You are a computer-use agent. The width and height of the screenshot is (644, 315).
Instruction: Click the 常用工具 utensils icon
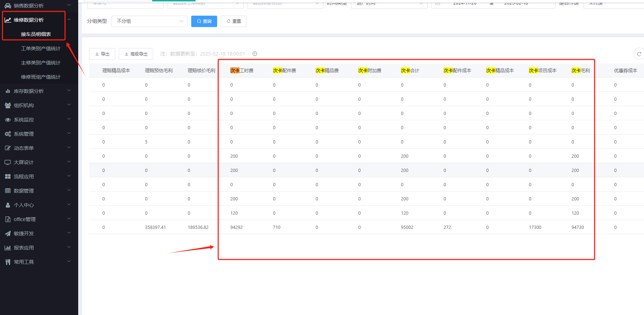(7, 262)
